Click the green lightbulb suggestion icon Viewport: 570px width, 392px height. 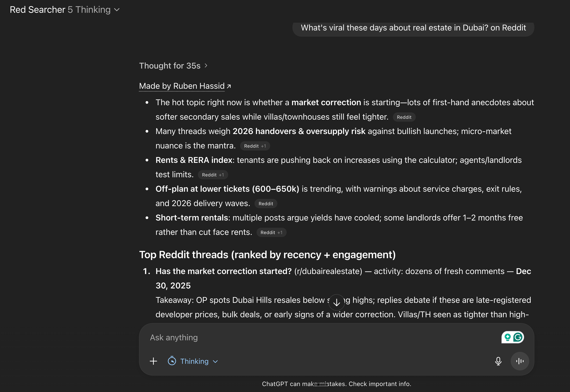tap(507, 337)
